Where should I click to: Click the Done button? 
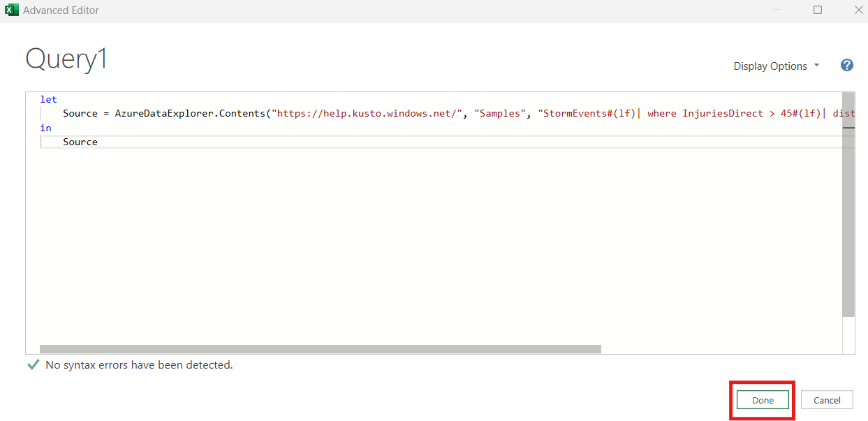(x=763, y=400)
